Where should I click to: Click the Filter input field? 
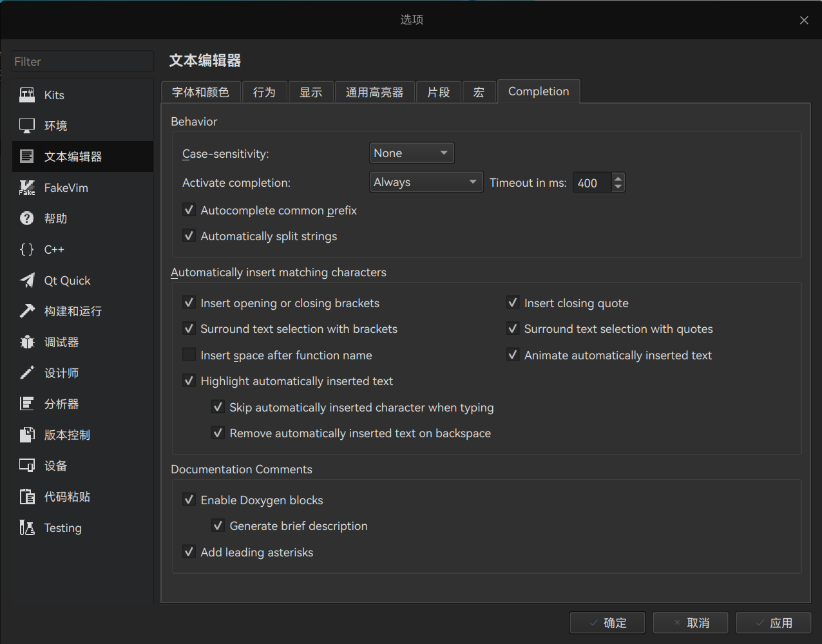click(82, 61)
